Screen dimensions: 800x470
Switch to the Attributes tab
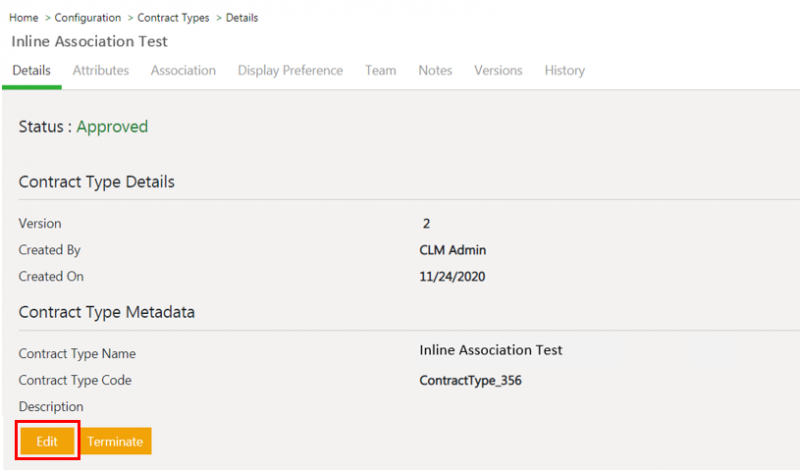[101, 71]
